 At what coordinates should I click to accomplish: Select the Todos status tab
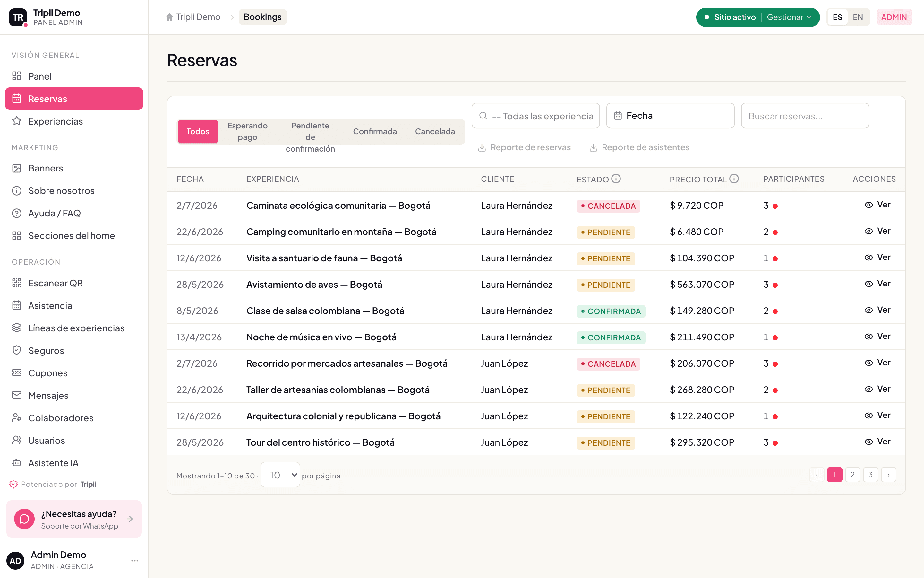tap(198, 132)
